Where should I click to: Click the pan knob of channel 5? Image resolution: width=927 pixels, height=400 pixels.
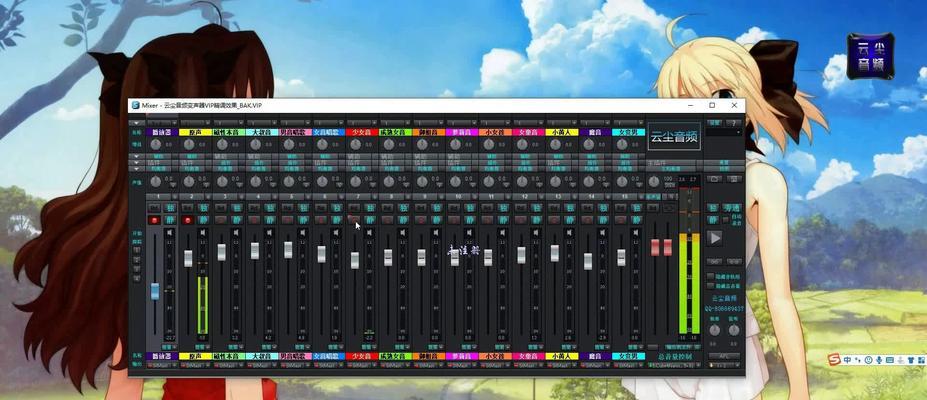click(289, 181)
